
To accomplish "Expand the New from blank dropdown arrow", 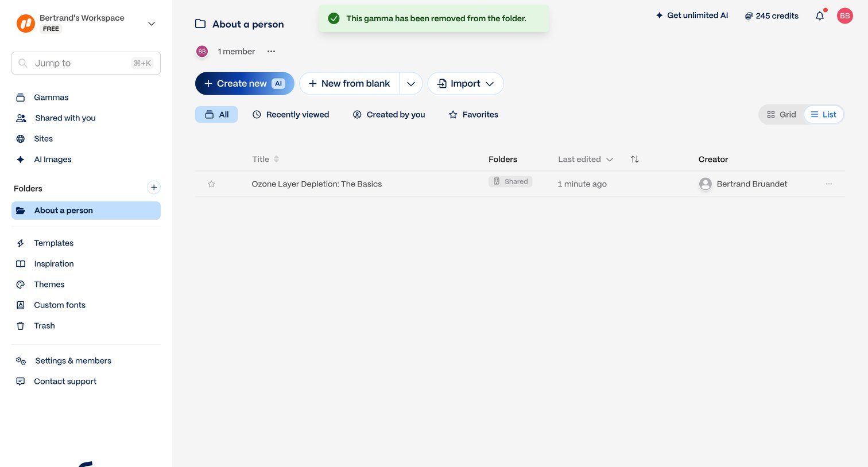I will point(411,84).
